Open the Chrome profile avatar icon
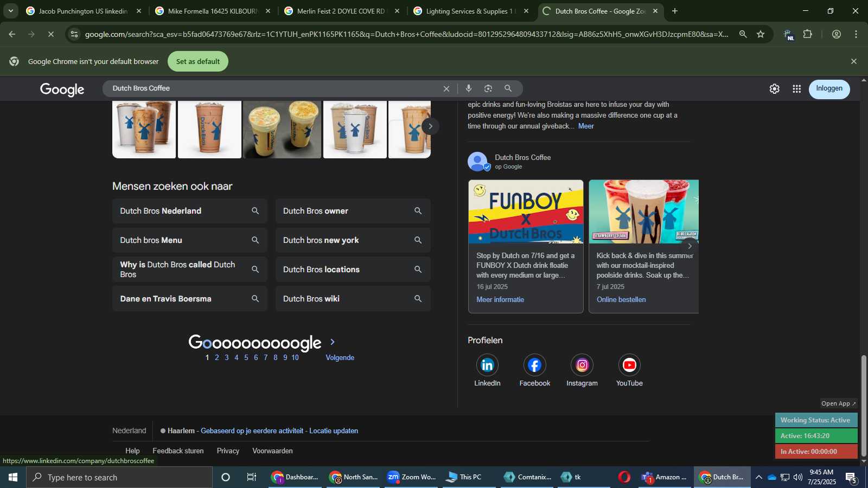The height and width of the screenshot is (488, 868). (837, 34)
